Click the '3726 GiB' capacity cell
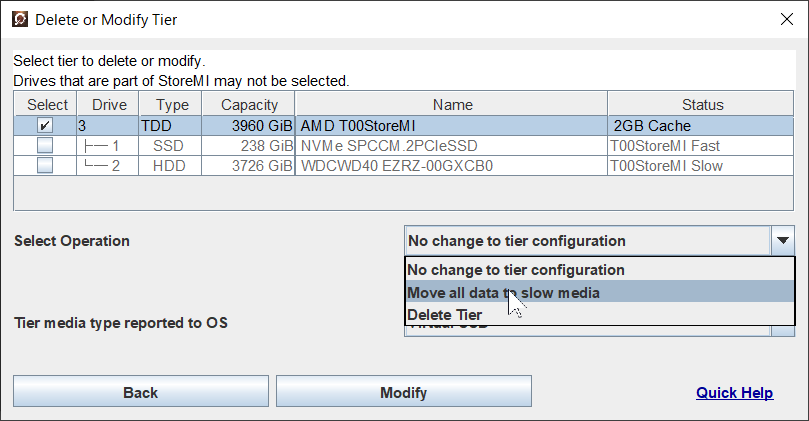 (248, 166)
